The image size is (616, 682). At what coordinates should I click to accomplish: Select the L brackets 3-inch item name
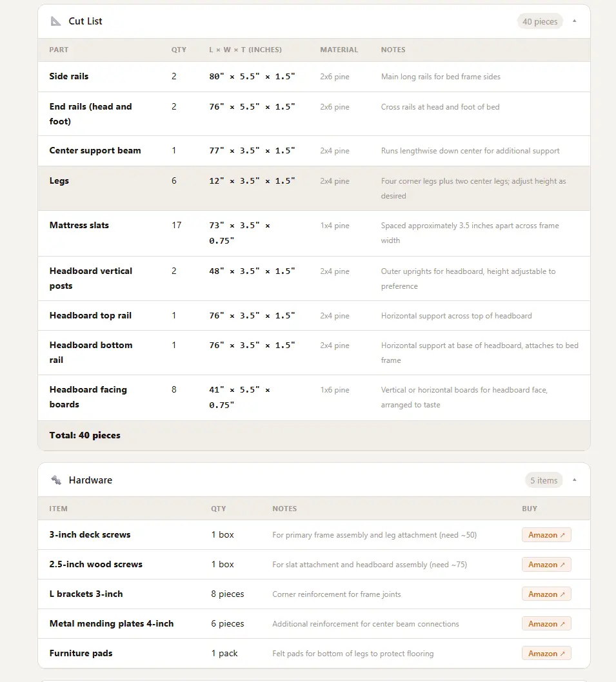click(86, 594)
